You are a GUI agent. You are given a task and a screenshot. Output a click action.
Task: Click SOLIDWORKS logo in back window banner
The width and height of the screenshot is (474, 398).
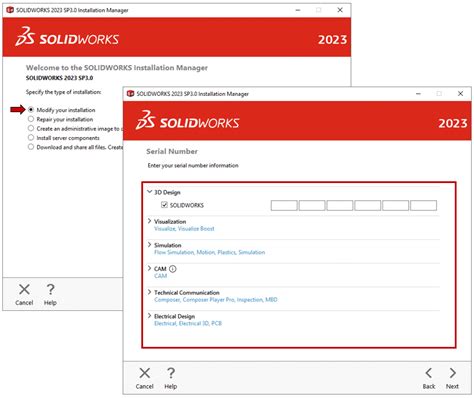coord(67,37)
